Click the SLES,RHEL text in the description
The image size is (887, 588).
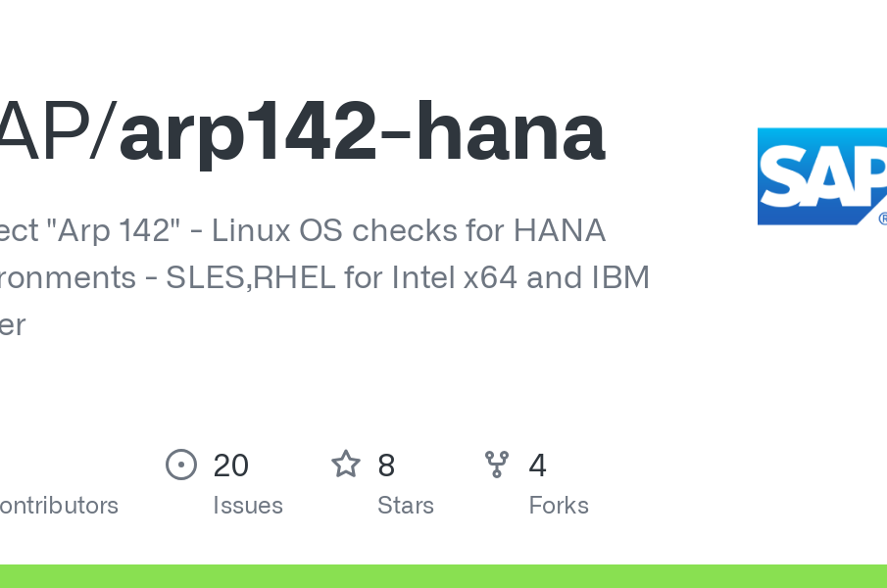pos(251,277)
